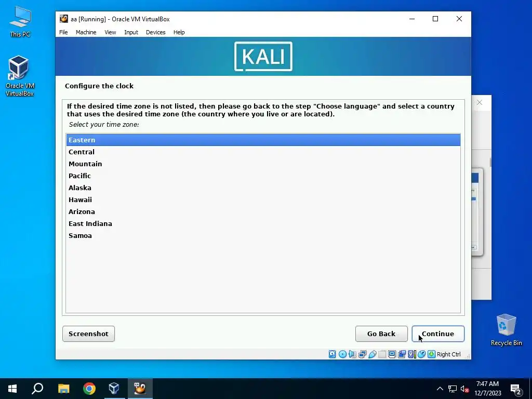Click the Go Back button

click(381, 334)
